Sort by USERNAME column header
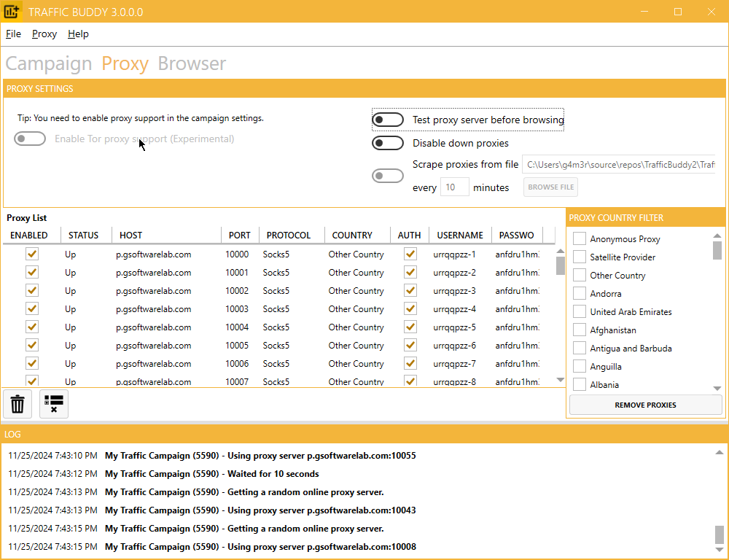The width and height of the screenshot is (729, 560). (460, 236)
